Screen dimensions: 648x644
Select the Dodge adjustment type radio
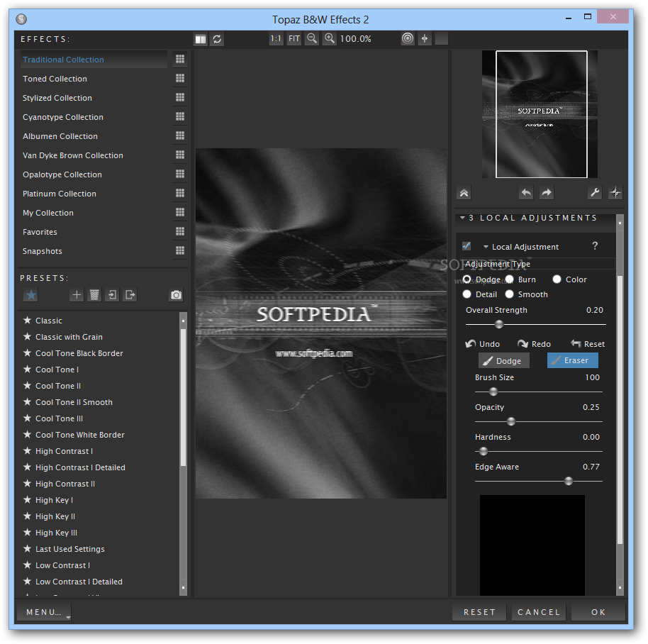click(x=467, y=279)
